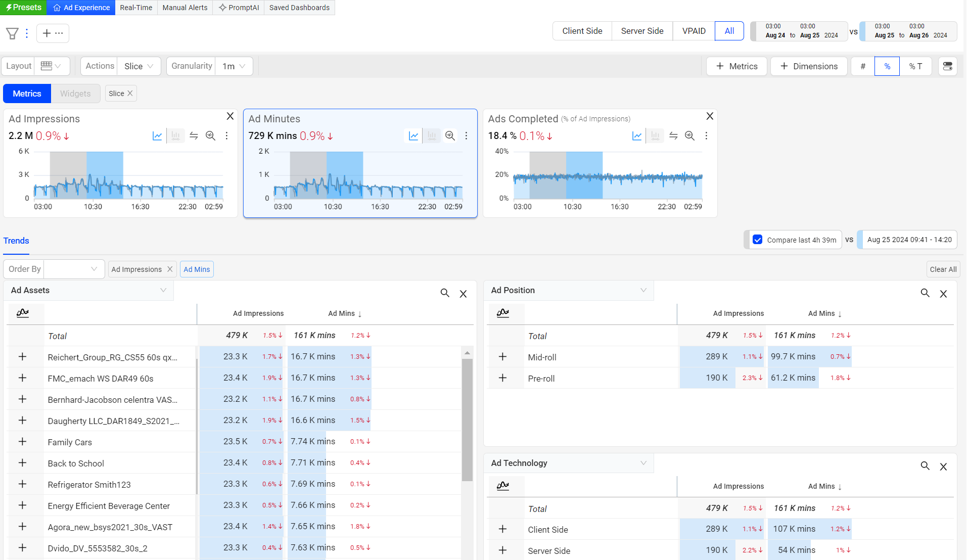Screen dimensions: 967x560
Task: Open the Granularity 1m dropdown
Action: [x=234, y=66]
